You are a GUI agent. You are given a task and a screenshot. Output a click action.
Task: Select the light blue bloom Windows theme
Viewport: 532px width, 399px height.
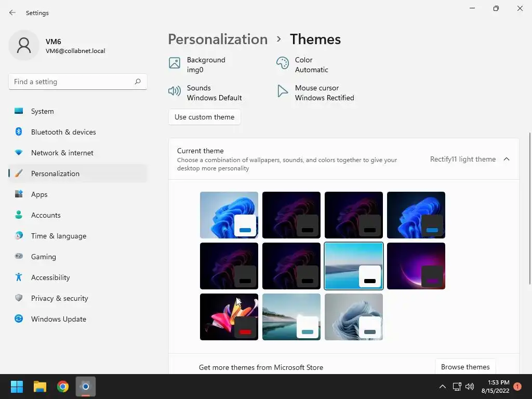(x=229, y=215)
